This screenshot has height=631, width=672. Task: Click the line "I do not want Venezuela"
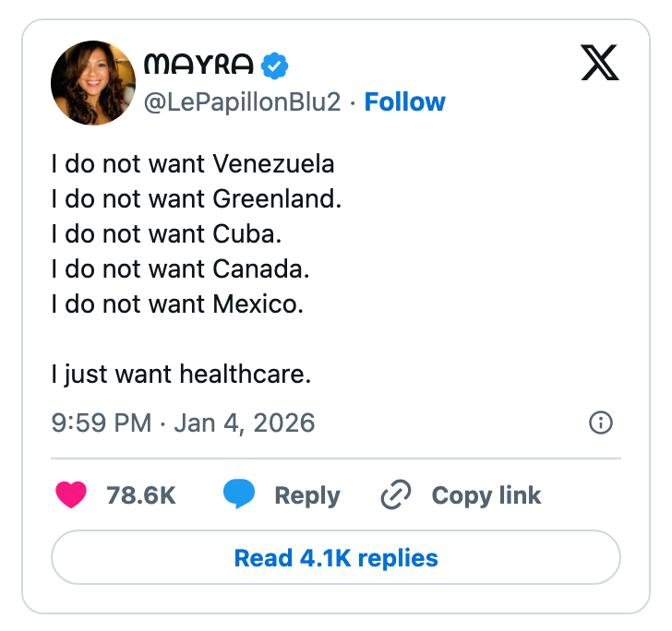pyautogui.click(x=193, y=164)
